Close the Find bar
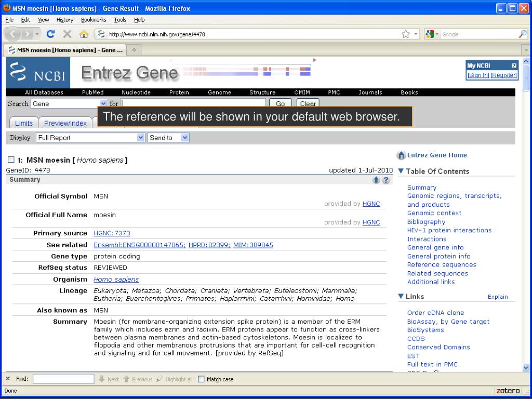This screenshot has width=532, height=399. 8,379
